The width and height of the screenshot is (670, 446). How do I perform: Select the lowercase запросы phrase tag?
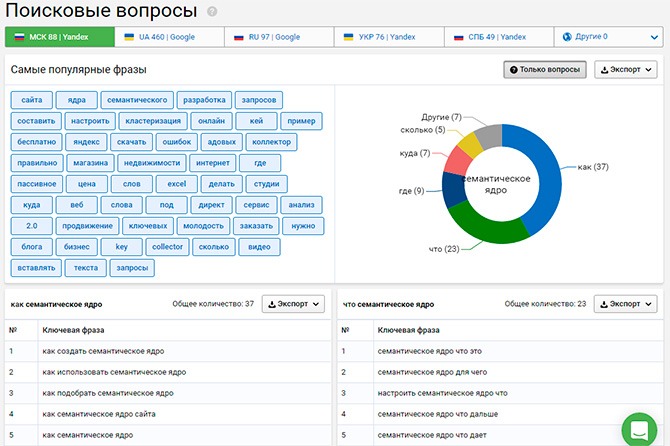[132, 268]
